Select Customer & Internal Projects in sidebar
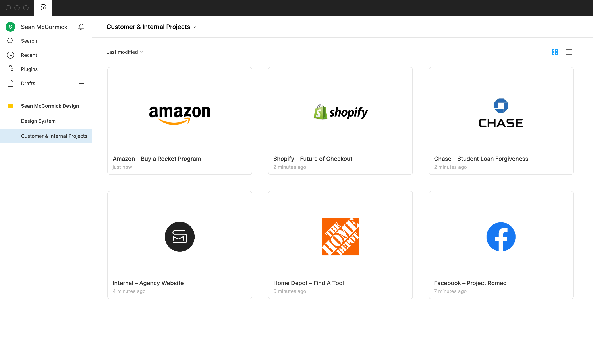 (x=46, y=136)
